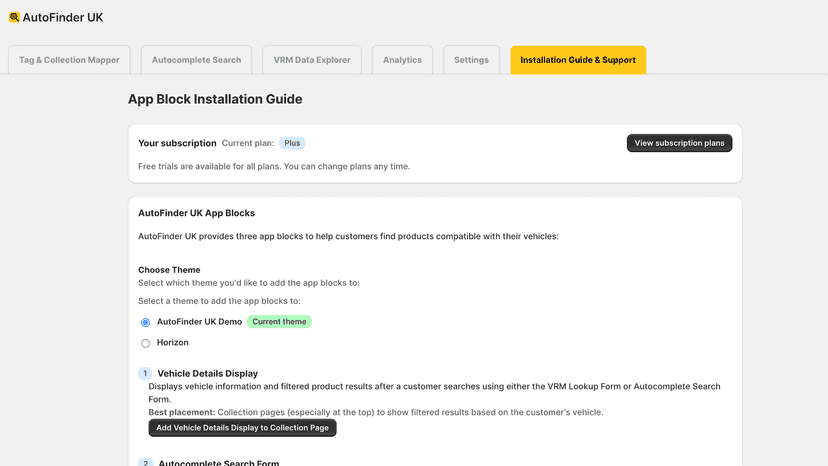Image resolution: width=828 pixels, height=466 pixels.
Task: Click Add Vehicle Details Display to Collection Page
Action: click(242, 428)
